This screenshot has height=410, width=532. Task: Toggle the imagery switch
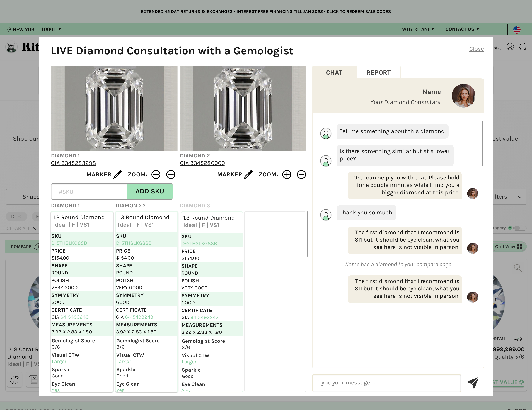pyautogui.click(x=520, y=228)
